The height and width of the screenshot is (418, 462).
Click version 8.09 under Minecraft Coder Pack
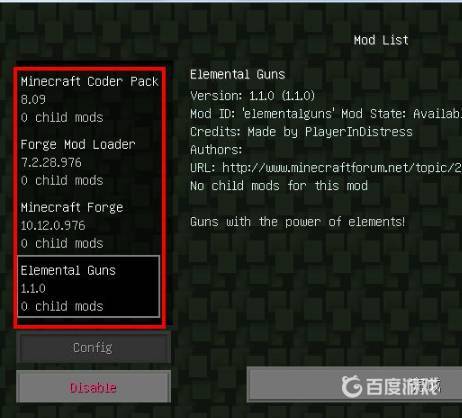(33, 99)
